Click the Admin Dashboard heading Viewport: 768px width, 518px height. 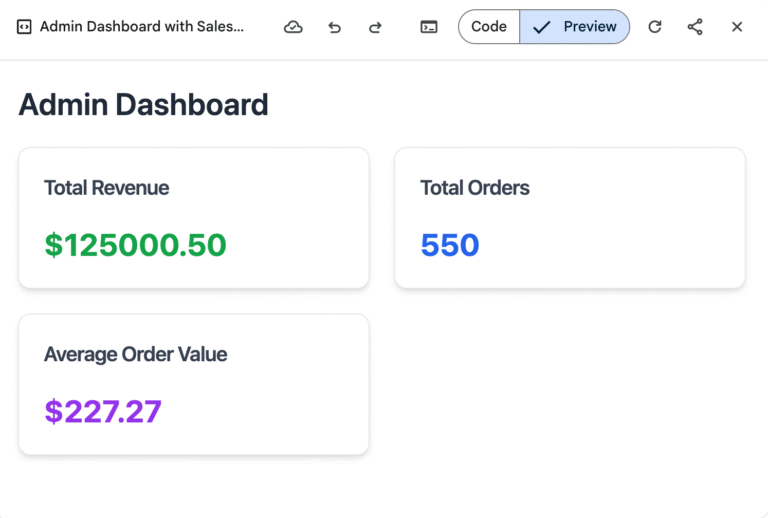[x=143, y=104]
